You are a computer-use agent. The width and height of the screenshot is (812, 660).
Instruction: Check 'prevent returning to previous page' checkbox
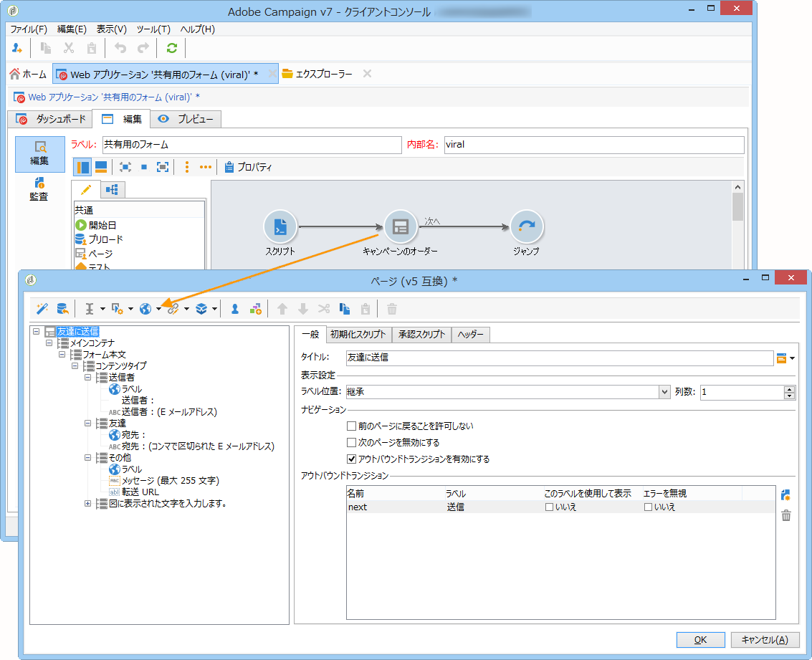[351, 426]
